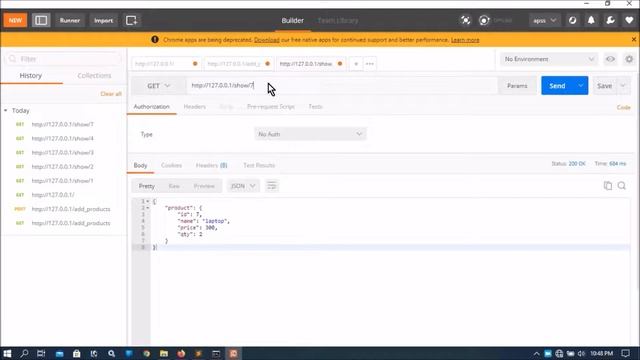The height and width of the screenshot is (360, 640).
Task: Open the apss user dropdown
Action: pos(545,20)
